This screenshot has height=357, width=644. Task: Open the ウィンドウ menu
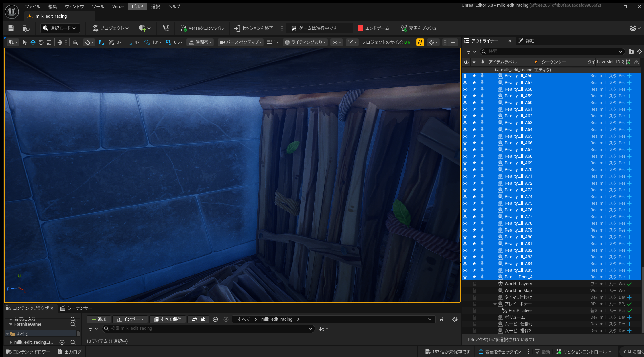point(74,6)
